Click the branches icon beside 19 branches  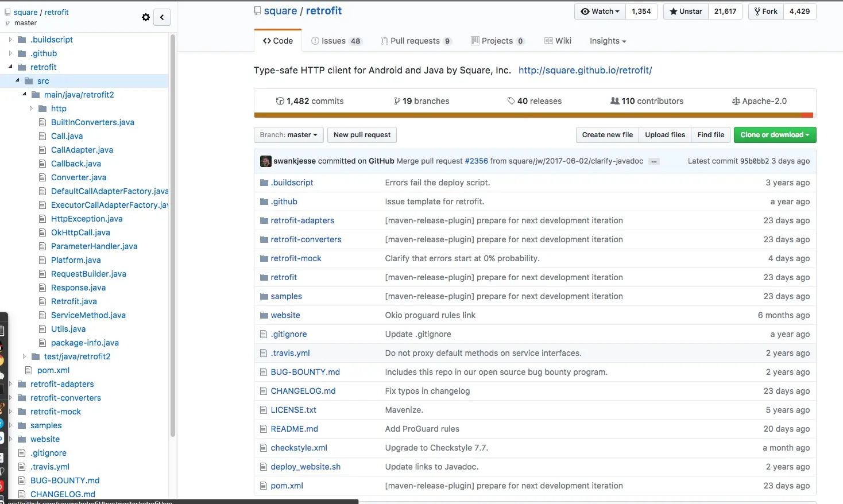coord(397,101)
